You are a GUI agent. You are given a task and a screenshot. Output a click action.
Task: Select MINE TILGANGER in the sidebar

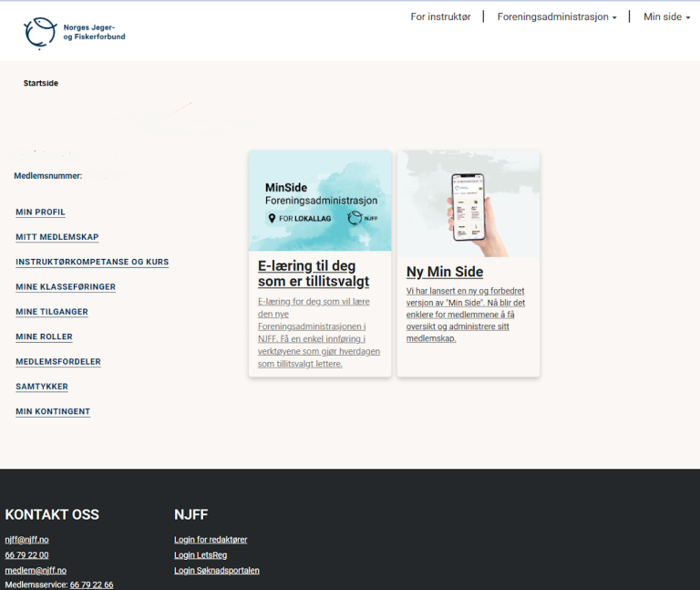52,312
